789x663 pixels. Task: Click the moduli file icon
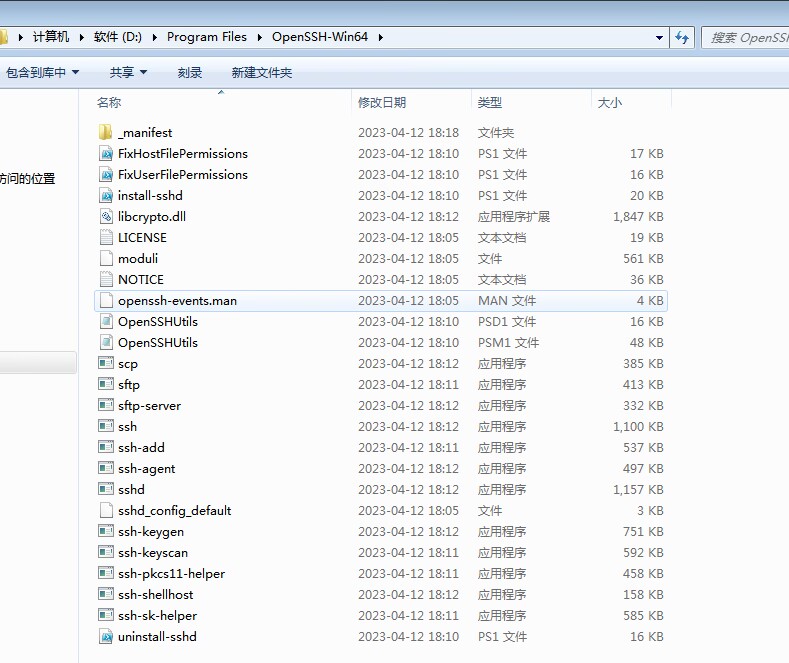click(x=106, y=259)
